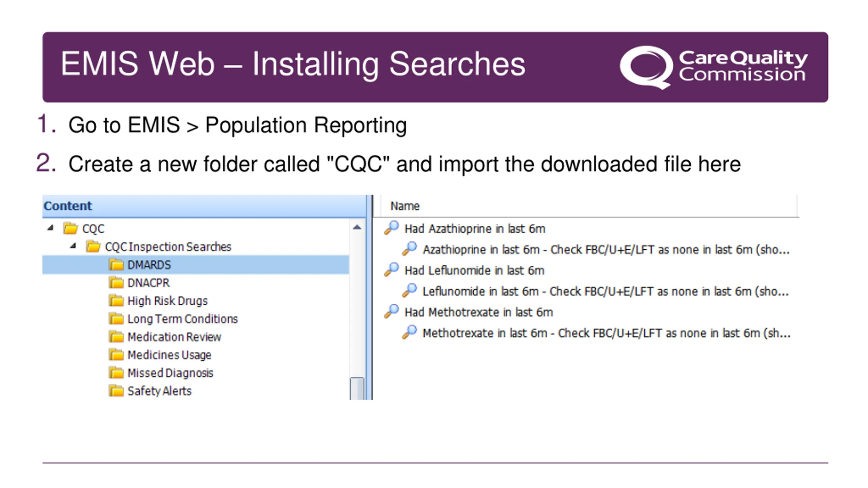The width and height of the screenshot is (868, 488).
Task: Click the DMARDS folder icon
Action: pyautogui.click(x=116, y=264)
